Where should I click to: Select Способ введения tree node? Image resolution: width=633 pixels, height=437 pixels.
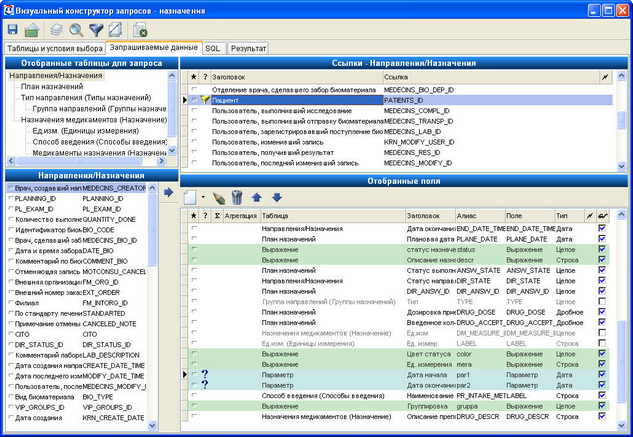[100, 142]
